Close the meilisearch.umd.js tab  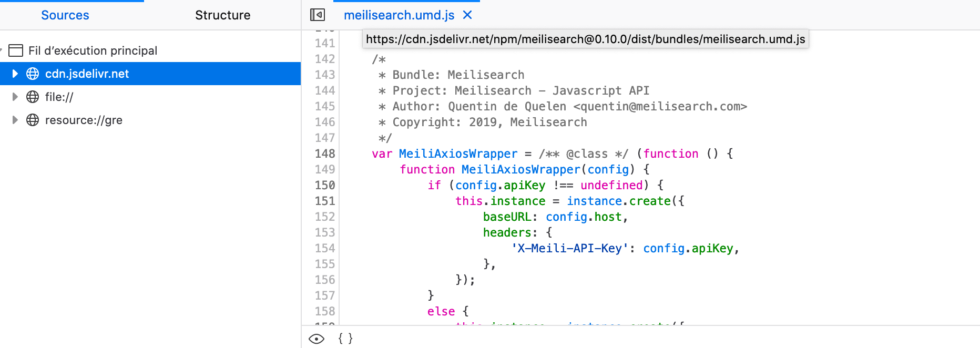pyautogui.click(x=467, y=15)
